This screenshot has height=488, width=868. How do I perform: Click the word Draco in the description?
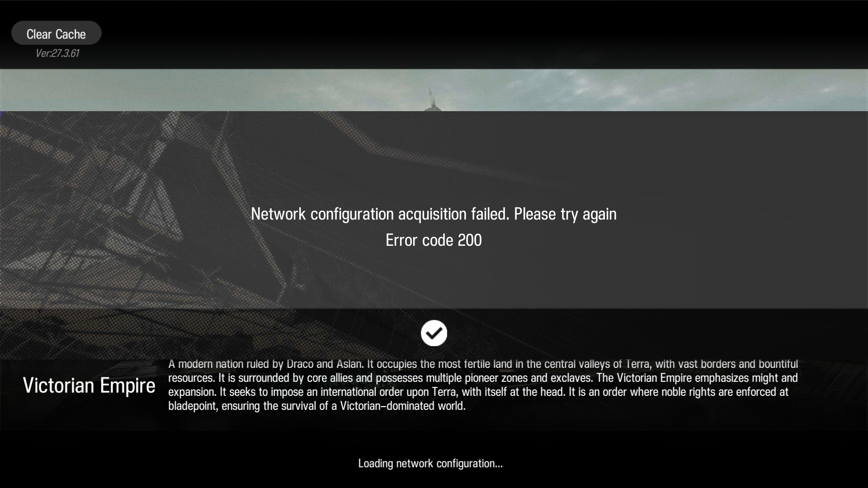pos(300,364)
